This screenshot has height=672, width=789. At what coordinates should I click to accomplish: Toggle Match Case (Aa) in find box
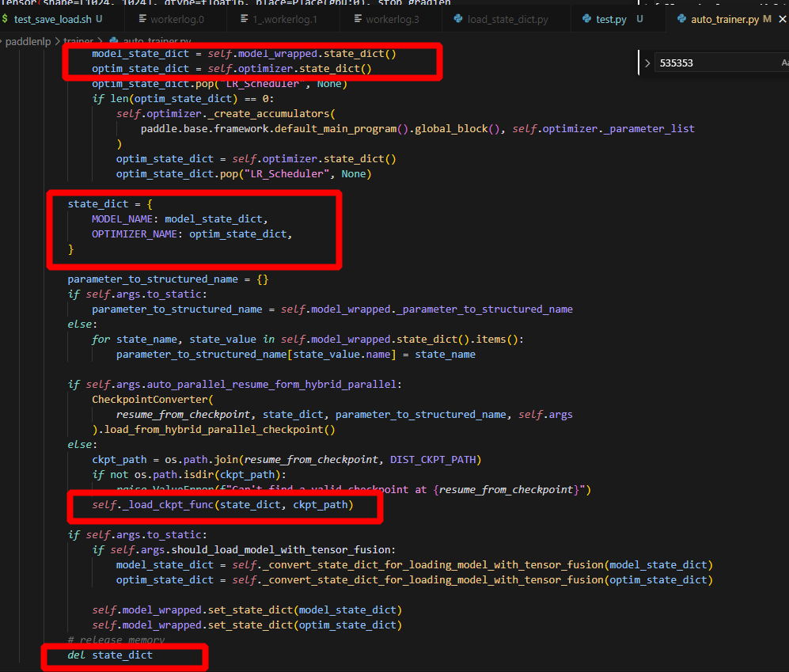(x=783, y=63)
